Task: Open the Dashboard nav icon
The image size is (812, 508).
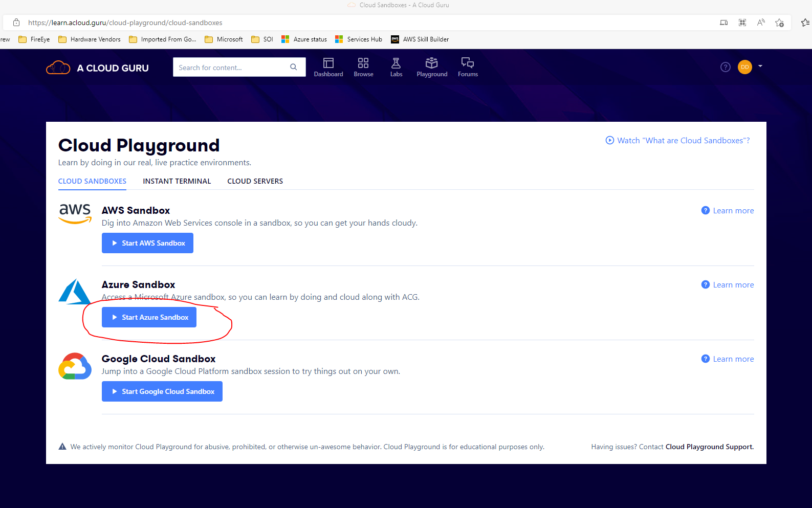Action: click(x=328, y=67)
